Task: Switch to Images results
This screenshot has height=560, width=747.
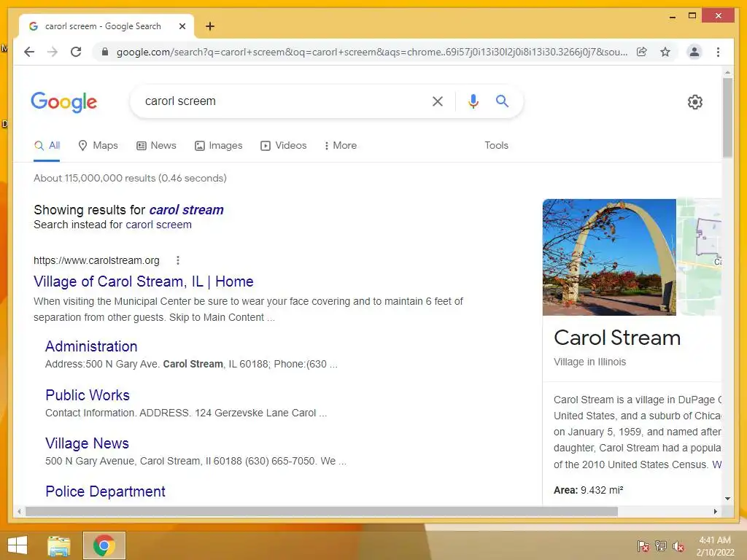Action: 219,146
